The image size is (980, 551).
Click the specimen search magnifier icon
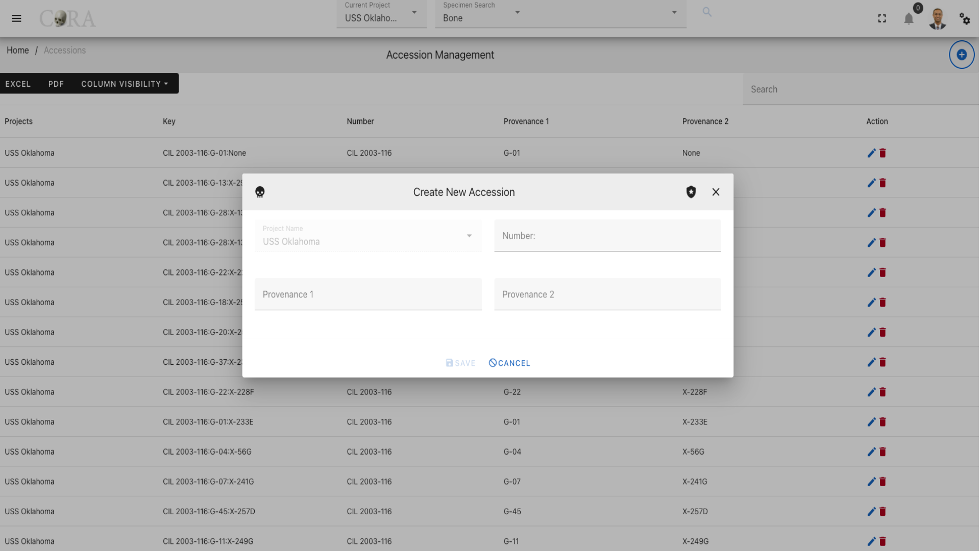707,12
